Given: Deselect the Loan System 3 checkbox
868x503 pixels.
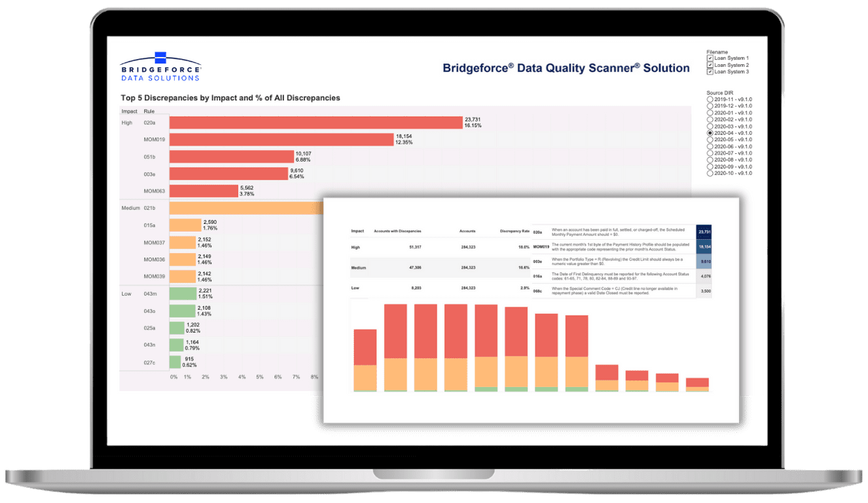Looking at the screenshot, I should click(710, 71).
